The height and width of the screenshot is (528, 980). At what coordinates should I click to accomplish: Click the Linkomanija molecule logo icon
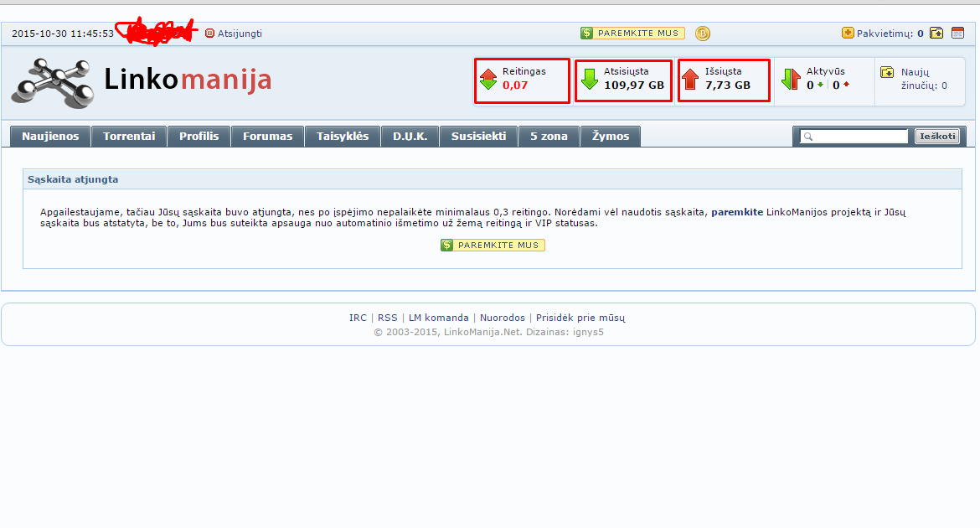(x=53, y=83)
